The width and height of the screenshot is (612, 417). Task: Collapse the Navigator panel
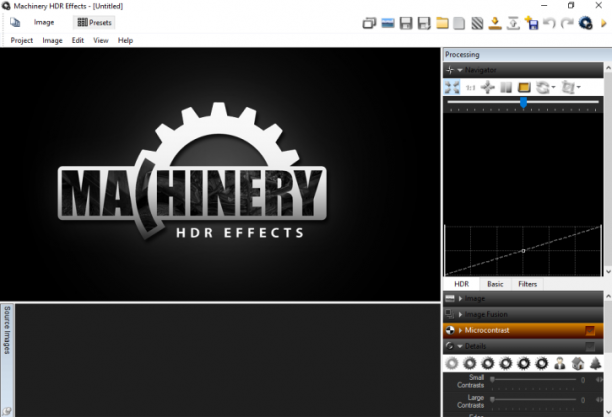pos(460,70)
